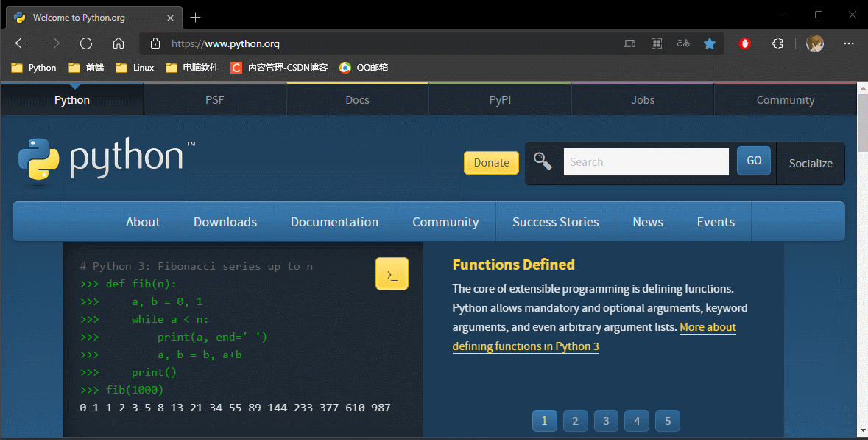Click the search magnifier icon
The image size is (868, 440).
(543, 161)
